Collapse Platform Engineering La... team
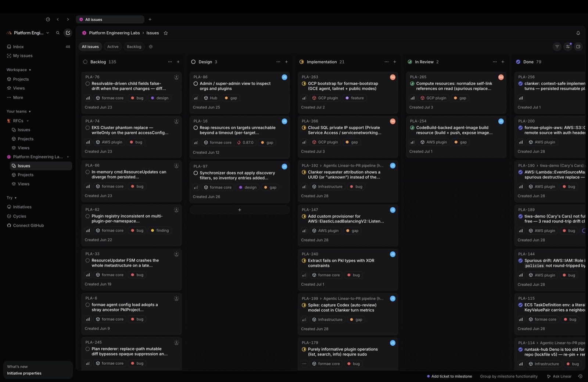The width and height of the screenshot is (588, 382). [68, 157]
